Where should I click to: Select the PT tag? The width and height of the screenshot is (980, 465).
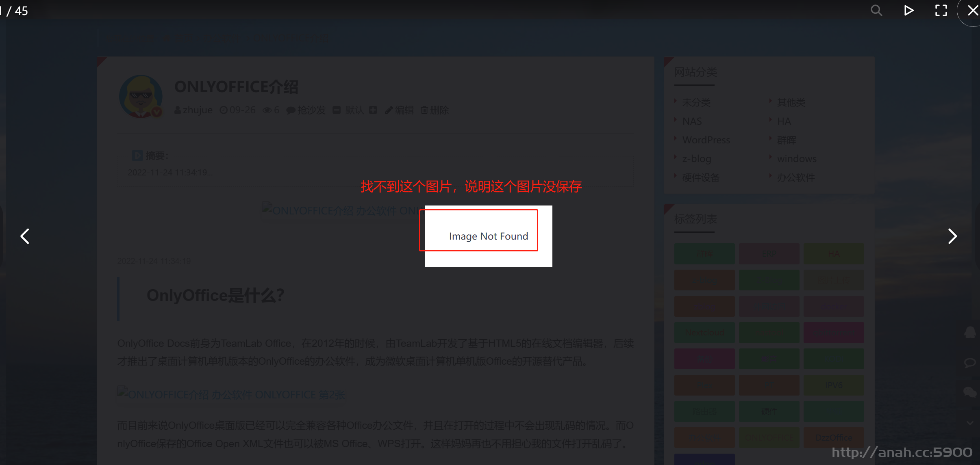(769, 385)
